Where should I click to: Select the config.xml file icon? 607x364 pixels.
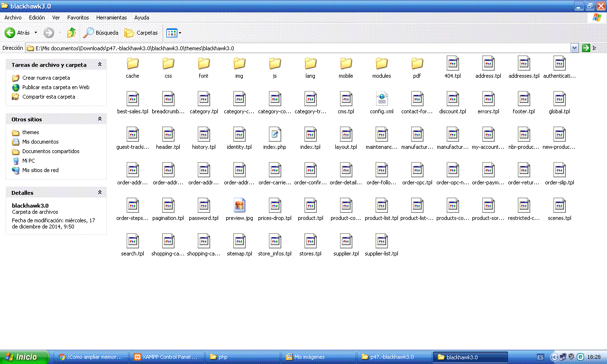(382, 99)
